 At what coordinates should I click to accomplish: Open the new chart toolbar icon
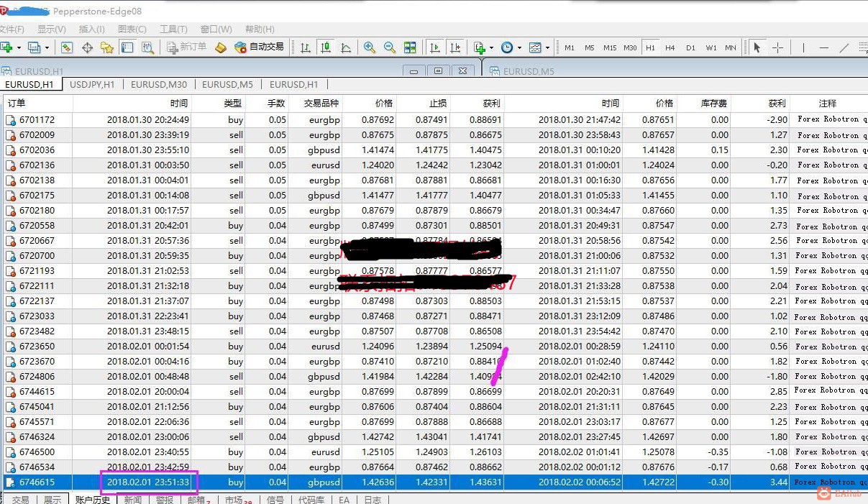click(6, 47)
